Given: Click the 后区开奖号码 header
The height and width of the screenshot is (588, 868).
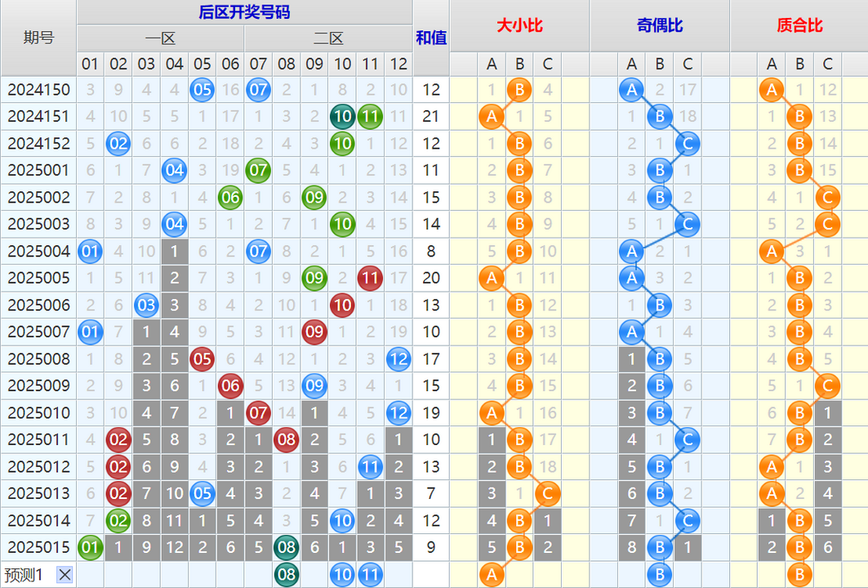Looking at the screenshot, I should coord(245,12).
